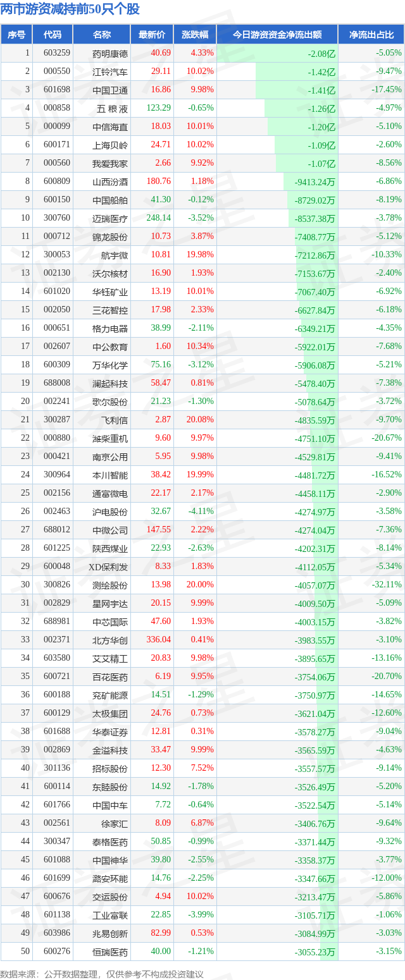Select stock name 中公教育
The height and width of the screenshot is (980, 405).
click(x=110, y=346)
